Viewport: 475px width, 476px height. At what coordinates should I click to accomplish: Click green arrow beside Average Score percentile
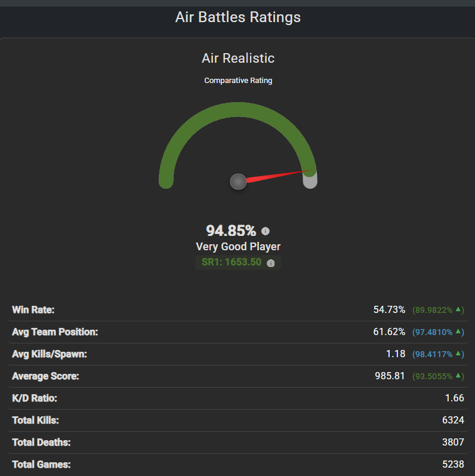(458, 376)
